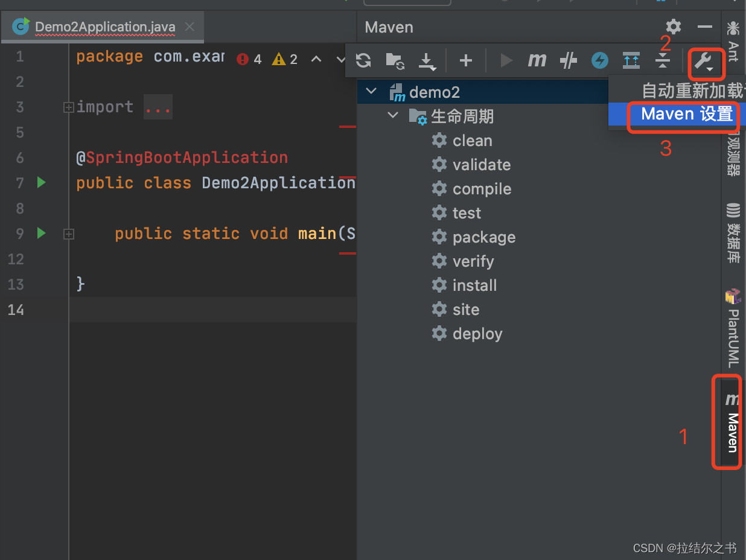Select Maven 设置 from the menu

click(685, 114)
